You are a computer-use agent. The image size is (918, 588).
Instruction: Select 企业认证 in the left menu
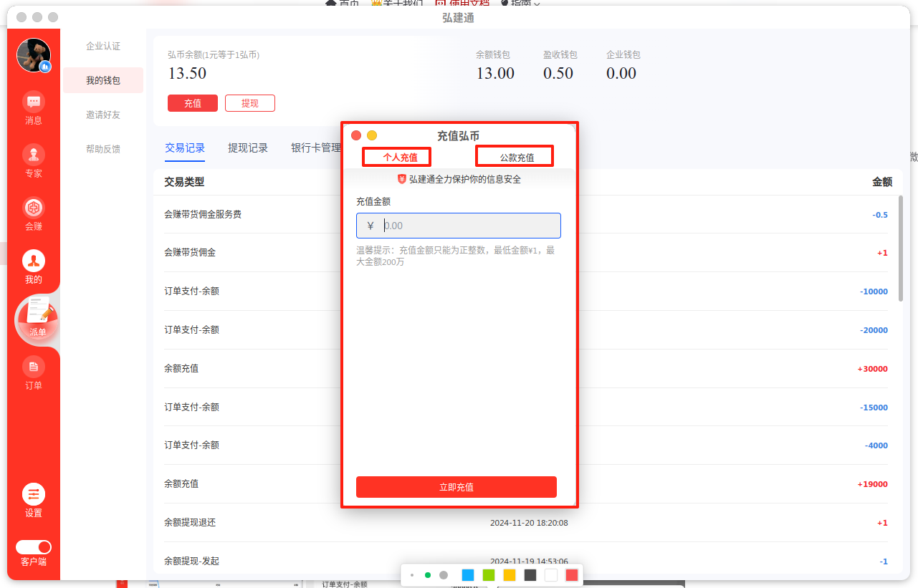point(103,47)
